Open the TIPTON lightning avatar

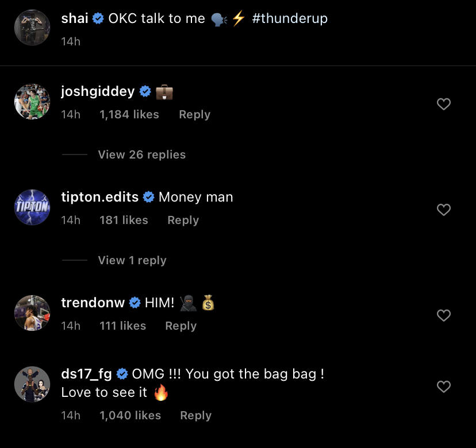coord(32,207)
